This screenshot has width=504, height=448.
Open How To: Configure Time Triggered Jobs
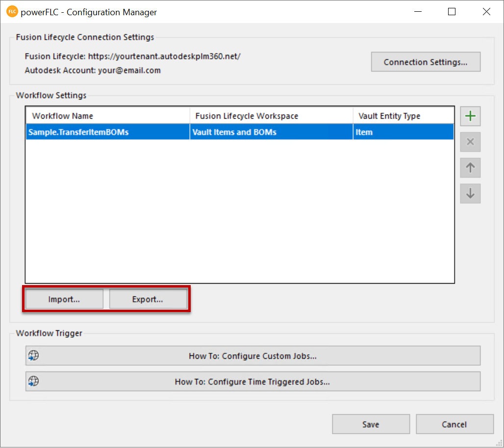(252, 381)
